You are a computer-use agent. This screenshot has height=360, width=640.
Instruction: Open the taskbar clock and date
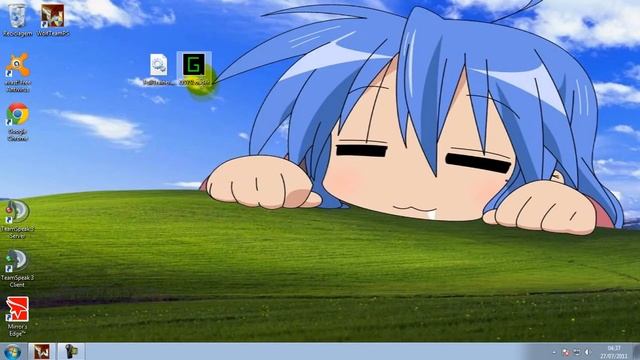click(x=613, y=352)
